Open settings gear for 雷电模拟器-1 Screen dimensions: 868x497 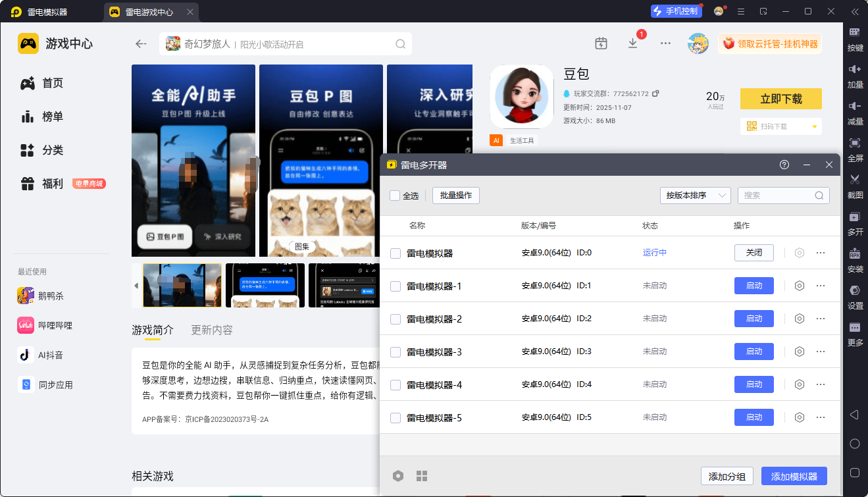(x=800, y=286)
